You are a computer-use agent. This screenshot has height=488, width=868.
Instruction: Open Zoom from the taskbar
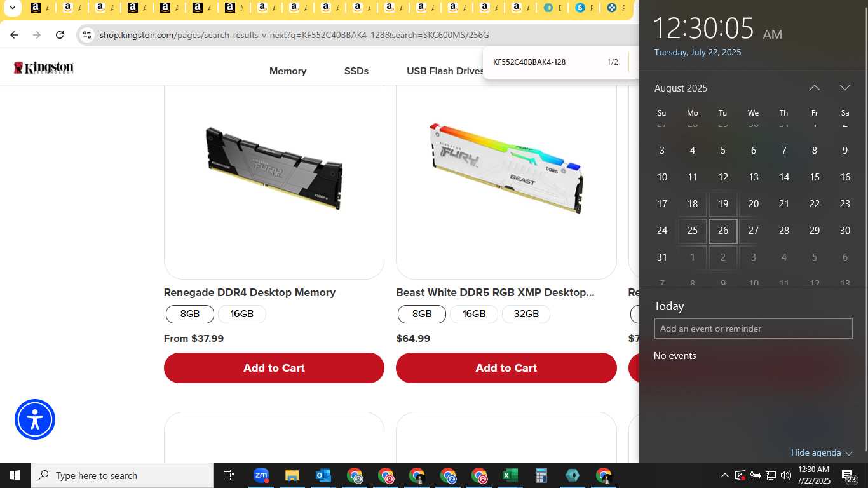click(261, 475)
